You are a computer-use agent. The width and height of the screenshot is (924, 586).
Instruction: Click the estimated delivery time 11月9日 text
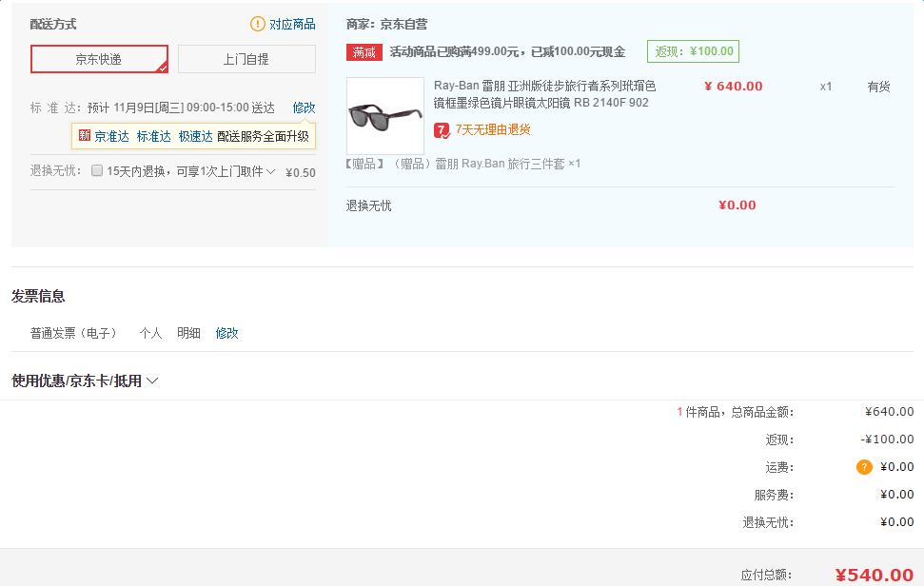click(181, 107)
